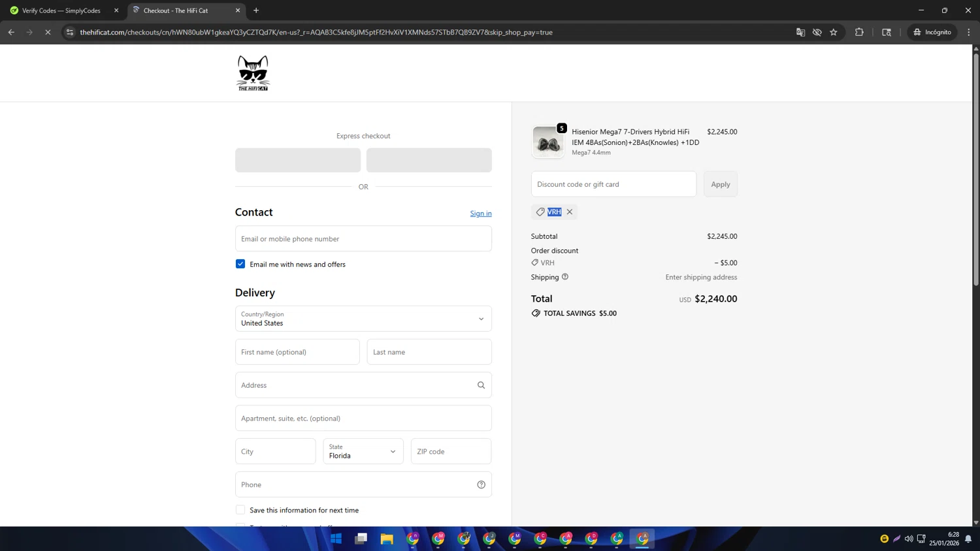
Task: Go back to previous page
Action: (x=11, y=32)
